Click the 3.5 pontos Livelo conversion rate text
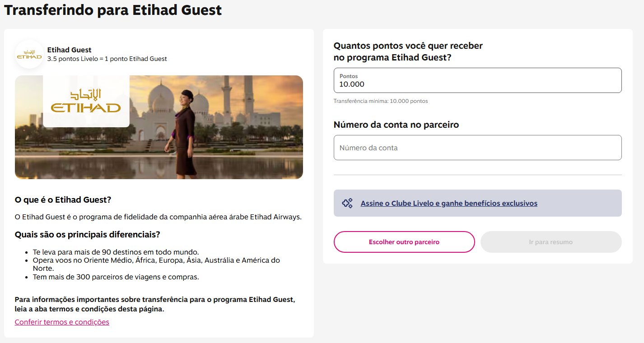 point(107,59)
